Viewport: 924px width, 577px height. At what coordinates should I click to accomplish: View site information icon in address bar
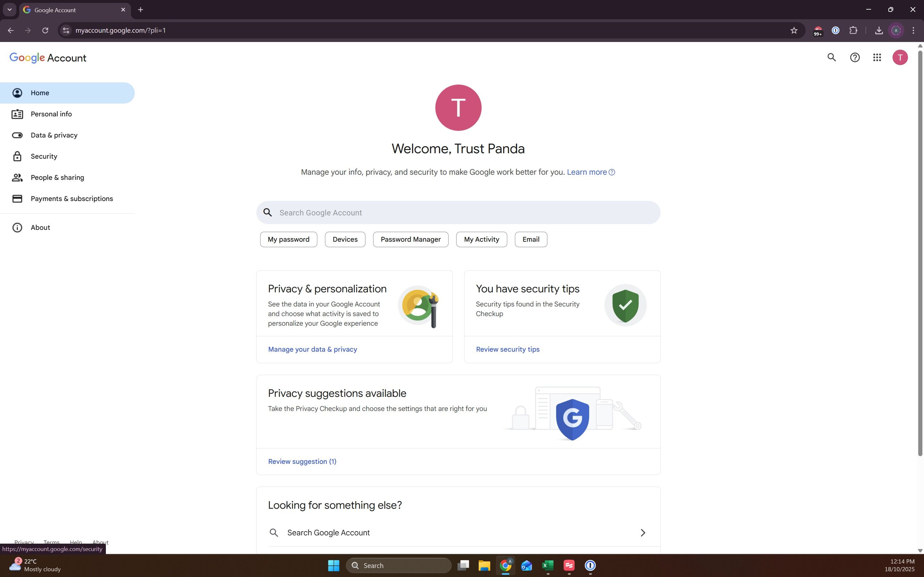point(66,30)
